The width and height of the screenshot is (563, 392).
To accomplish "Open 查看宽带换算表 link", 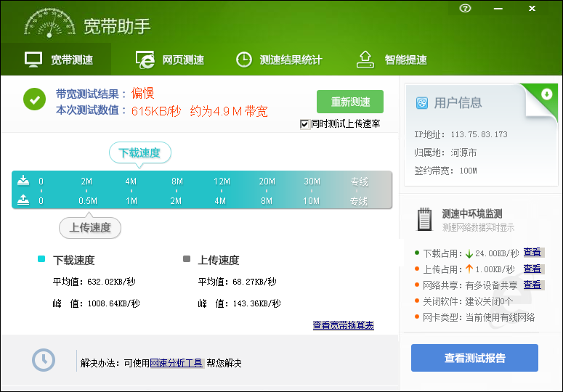I will point(344,325).
